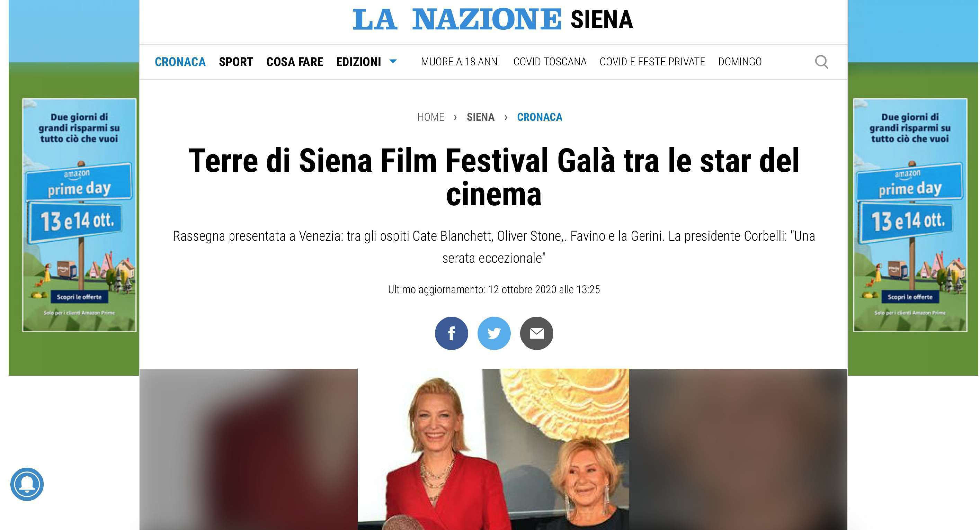Click the Cronaca breadcrumb link

[540, 117]
